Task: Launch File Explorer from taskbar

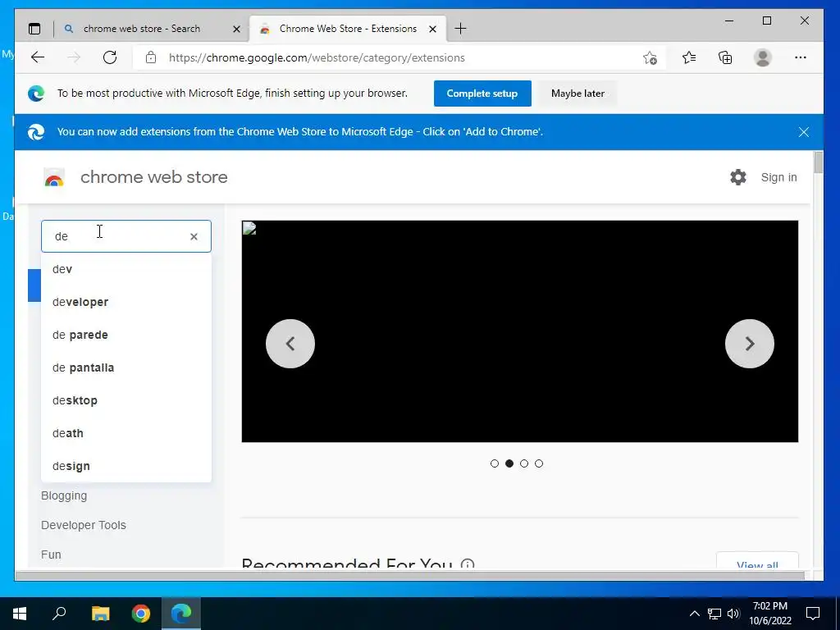Action: click(x=100, y=614)
